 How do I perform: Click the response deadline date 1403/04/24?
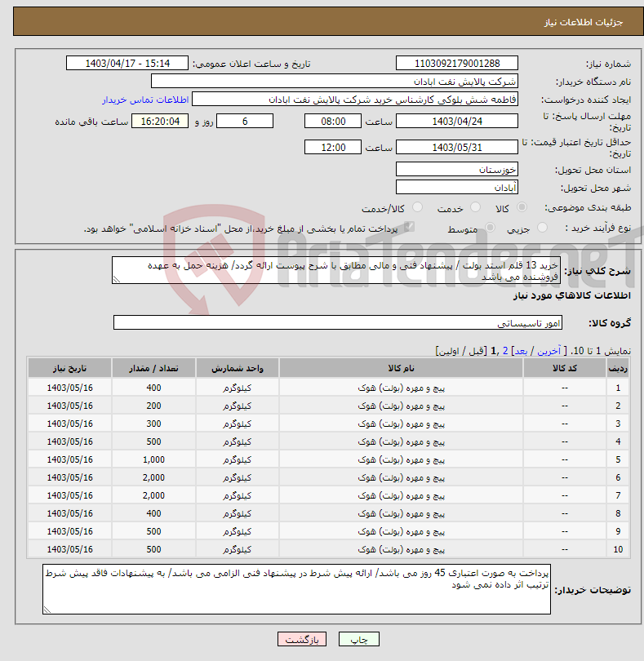pos(457,121)
